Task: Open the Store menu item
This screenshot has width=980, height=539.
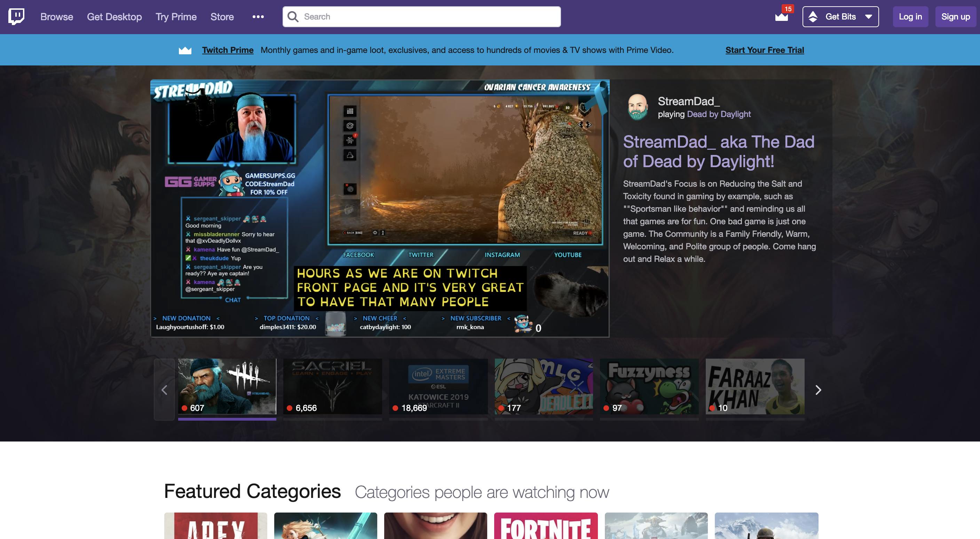Action: pos(222,17)
